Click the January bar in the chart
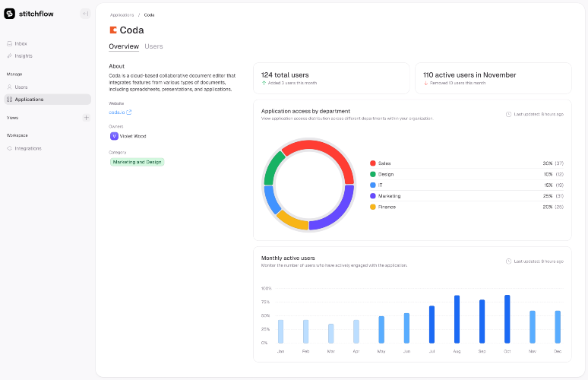Image resolution: width=588 pixels, height=380 pixels. coord(280,331)
